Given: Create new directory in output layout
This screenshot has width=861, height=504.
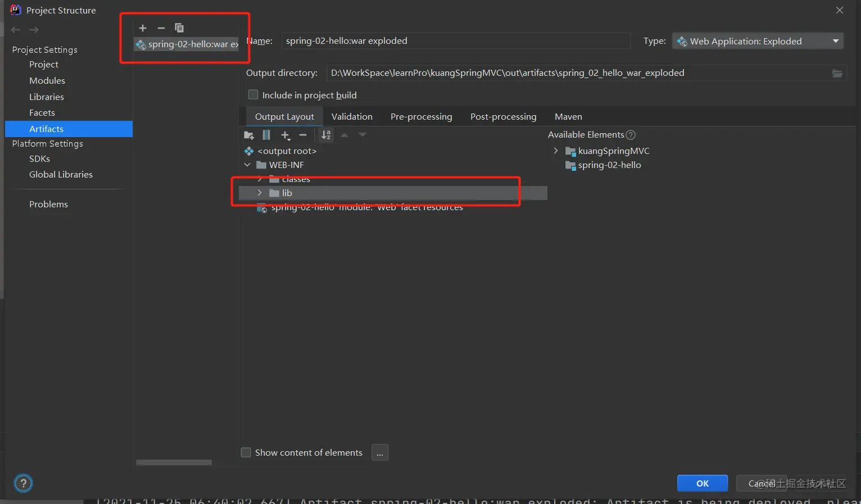Looking at the screenshot, I should (249, 135).
